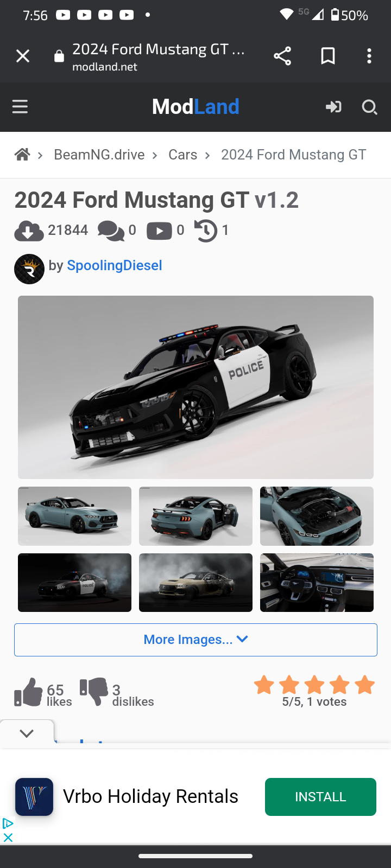Open the BeamNG.drive breadcrumb
Screen dimensions: 391x868
(99, 155)
